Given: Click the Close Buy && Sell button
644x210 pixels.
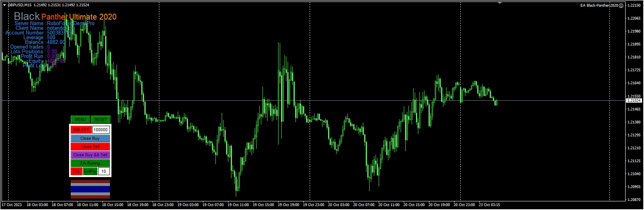Looking at the screenshot, I should coord(90,155).
